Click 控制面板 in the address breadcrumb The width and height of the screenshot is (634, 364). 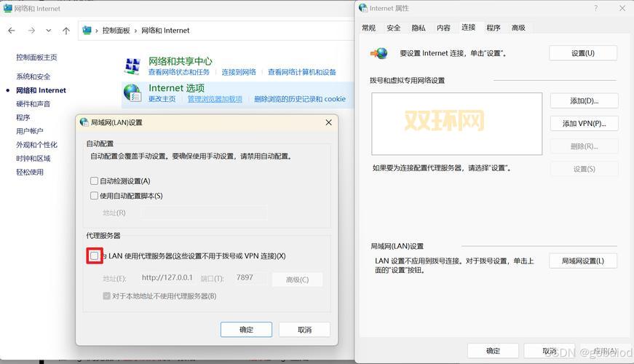click(116, 31)
